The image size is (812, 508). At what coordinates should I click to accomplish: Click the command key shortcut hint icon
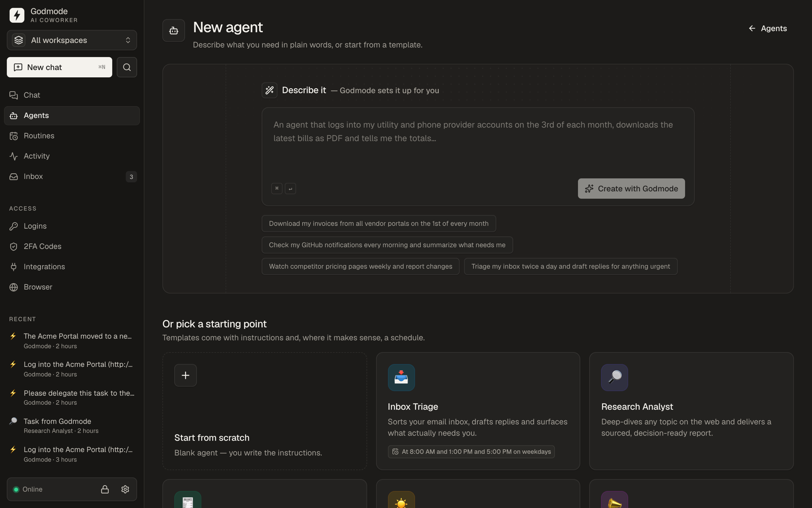click(276, 188)
